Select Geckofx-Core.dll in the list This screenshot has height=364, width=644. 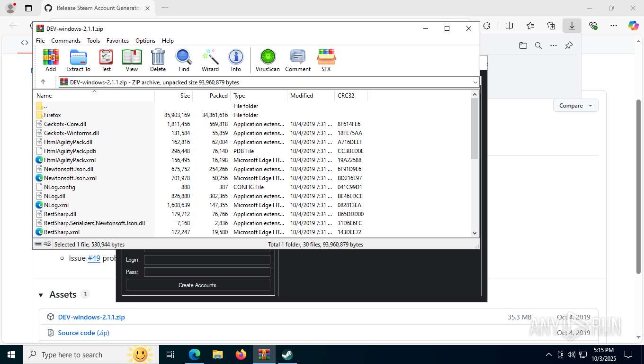click(252, 124)
